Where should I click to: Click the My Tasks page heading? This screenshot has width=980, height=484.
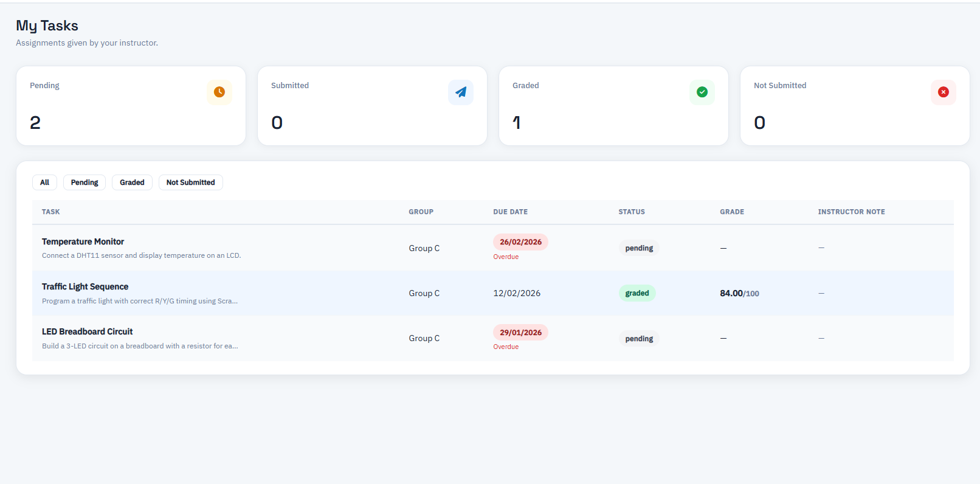click(x=47, y=26)
